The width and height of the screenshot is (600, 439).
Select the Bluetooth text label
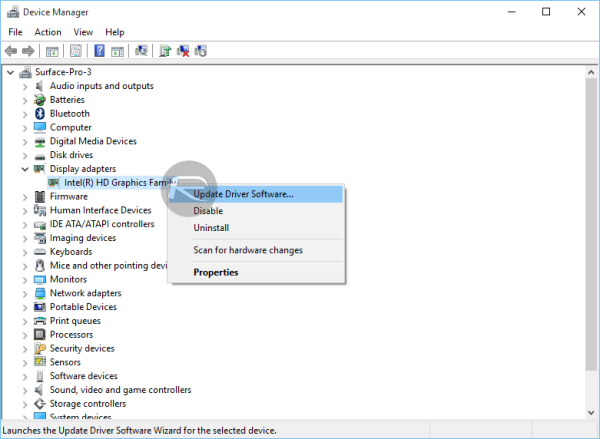tap(70, 113)
